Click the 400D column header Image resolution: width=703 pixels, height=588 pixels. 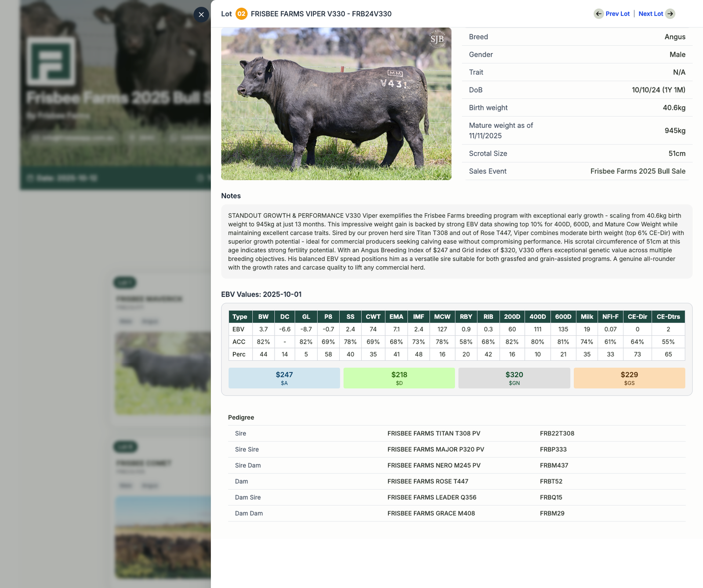click(x=537, y=316)
